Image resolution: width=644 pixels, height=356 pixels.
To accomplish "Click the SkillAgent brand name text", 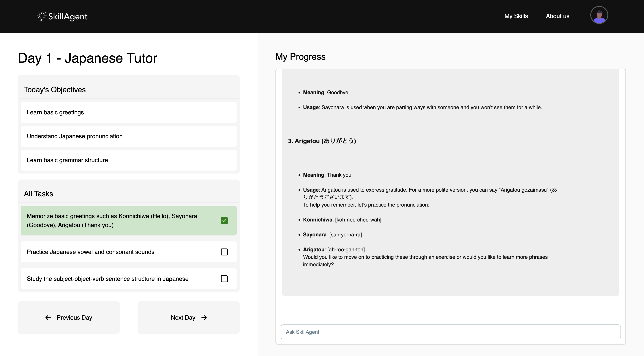I will [x=68, y=17].
